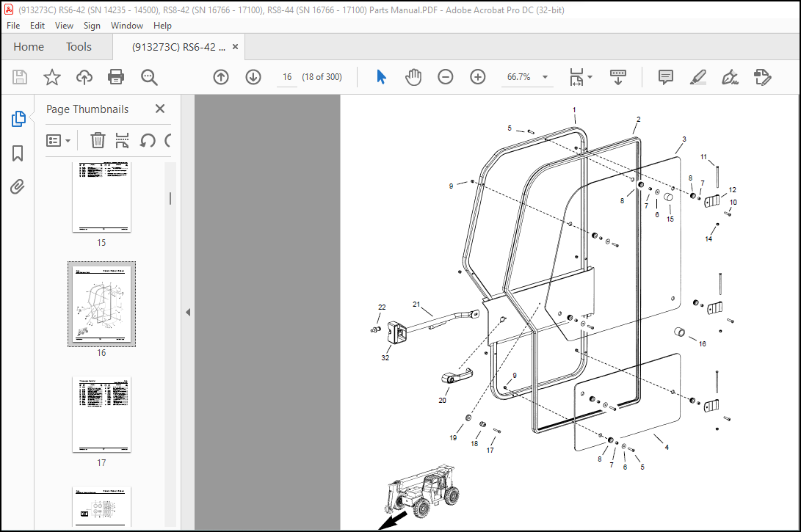Click part callout number 22 in diagram
Viewport: 801px width, 532px height.
click(382, 307)
